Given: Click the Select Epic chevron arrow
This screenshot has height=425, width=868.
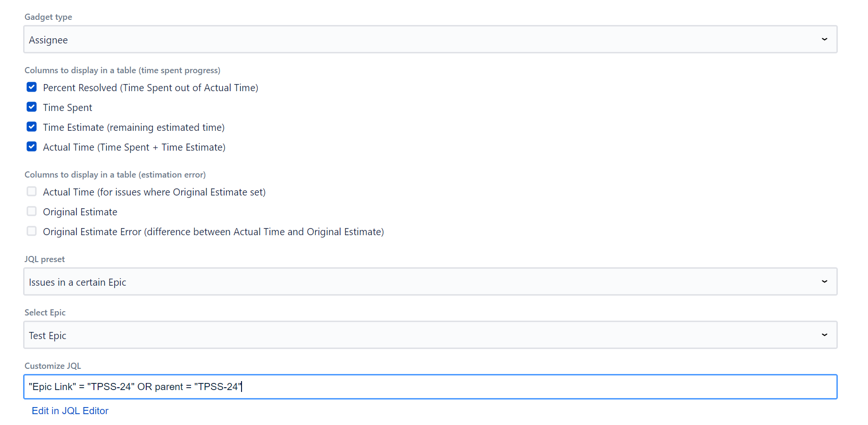Looking at the screenshot, I should 824,335.
